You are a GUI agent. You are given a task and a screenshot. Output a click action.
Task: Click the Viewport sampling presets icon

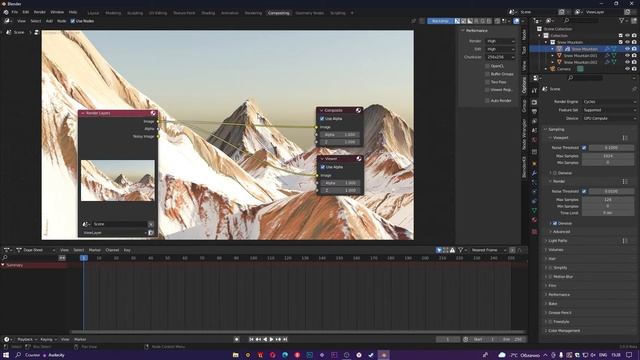[624, 138]
